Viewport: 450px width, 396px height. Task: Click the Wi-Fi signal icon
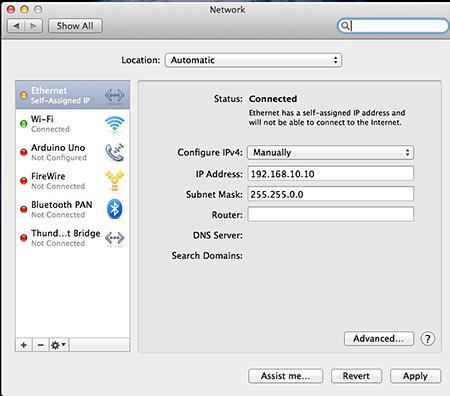[114, 124]
